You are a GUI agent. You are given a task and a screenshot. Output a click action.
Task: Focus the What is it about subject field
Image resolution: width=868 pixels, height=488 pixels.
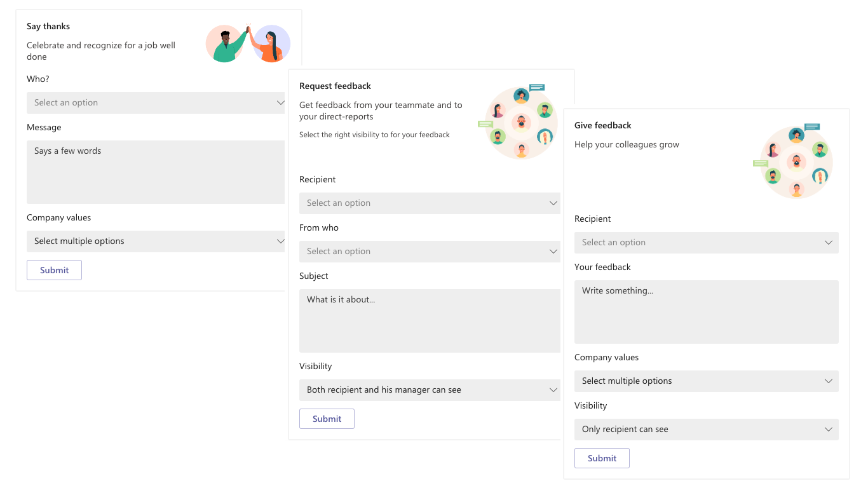[x=429, y=321]
